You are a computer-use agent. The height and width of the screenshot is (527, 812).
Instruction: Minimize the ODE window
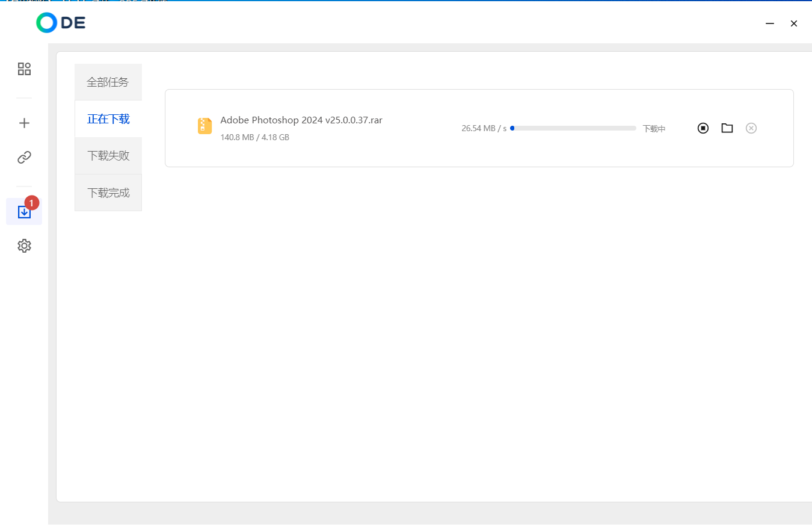pos(770,23)
